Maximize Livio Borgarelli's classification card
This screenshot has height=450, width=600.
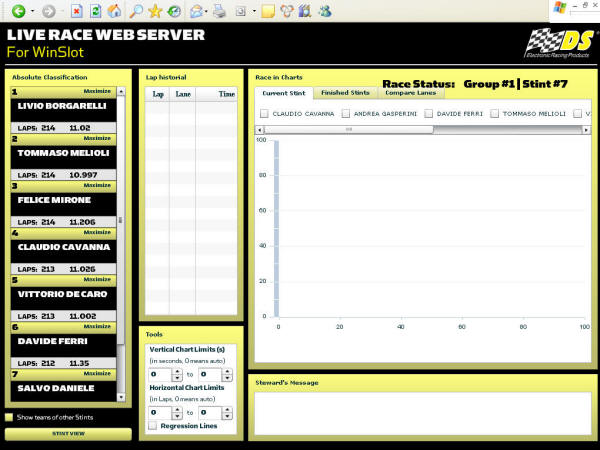(97, 91)
